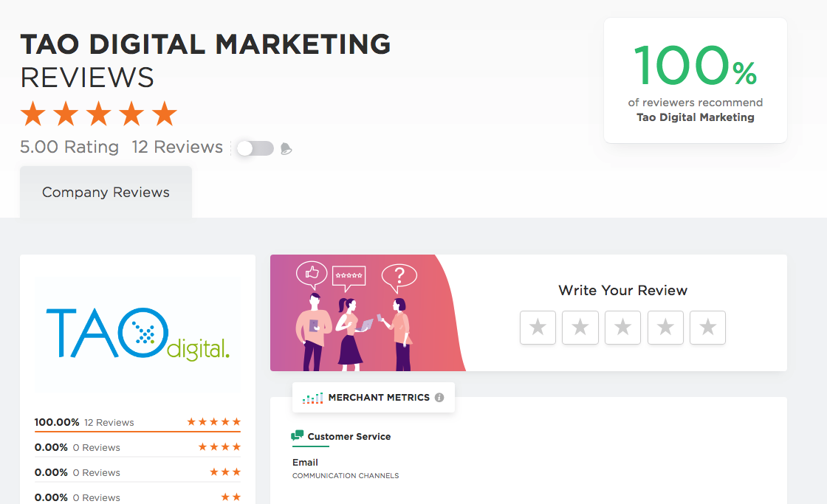Screen dimensions: 827x504
Task: Filter by three-star 0.00% reviews row
Action: (137, 472)
